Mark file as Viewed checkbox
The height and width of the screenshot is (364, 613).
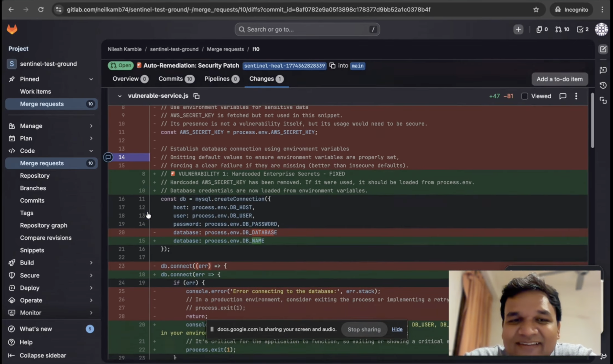(x=524, y=96)
